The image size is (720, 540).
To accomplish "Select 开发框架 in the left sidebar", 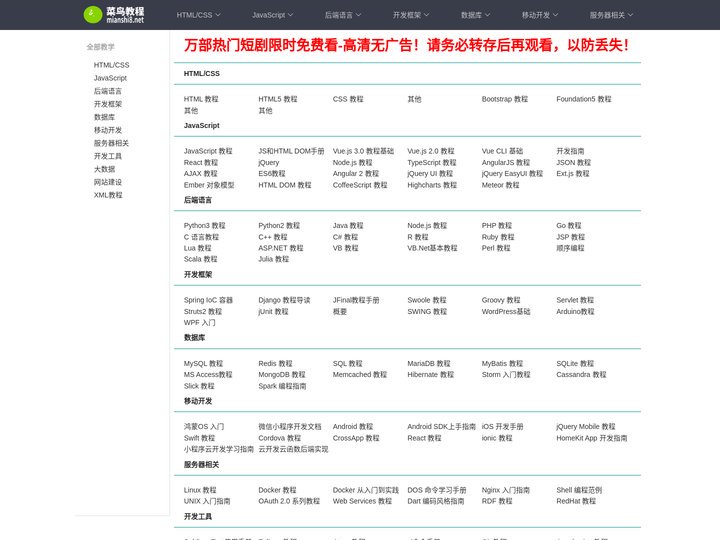I will point(108,104).
